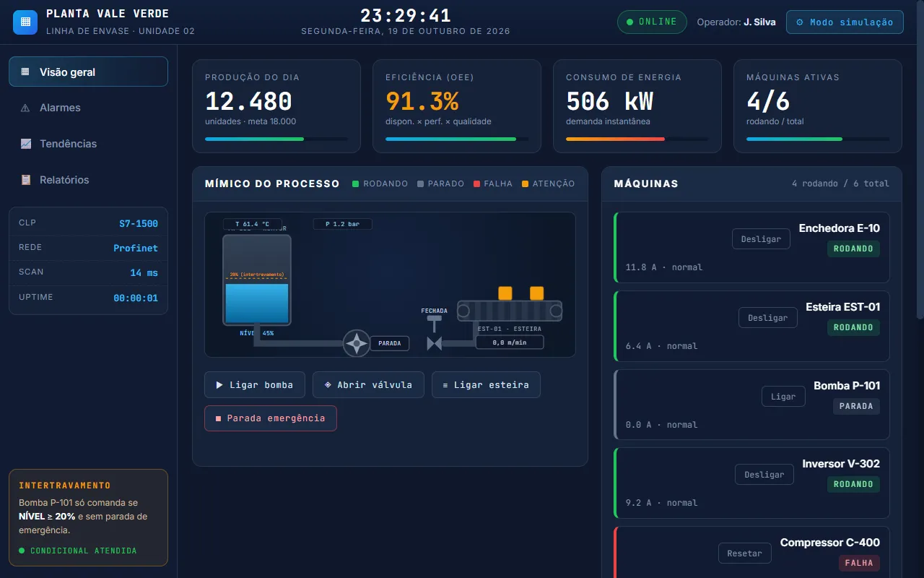The width and height of the screenshot is (924, 578).
Task: Select the 12.480 production value
Action: (248, 101)
